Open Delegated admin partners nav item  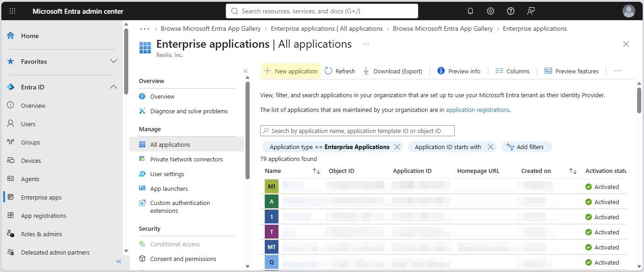[55, 252]
